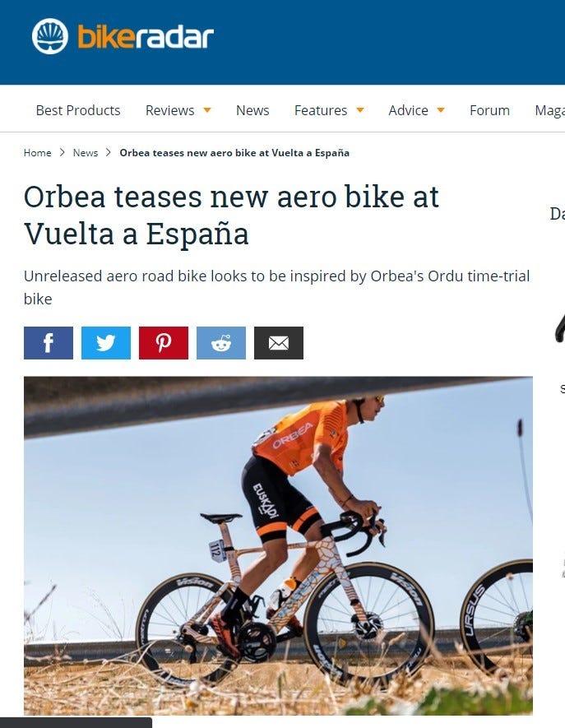Pin article with Pinterest icon

(164, 343)
